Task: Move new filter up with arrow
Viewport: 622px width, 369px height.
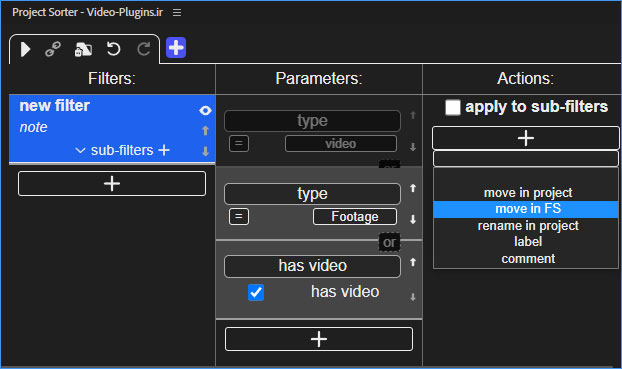Action: [x=205, y=130]
